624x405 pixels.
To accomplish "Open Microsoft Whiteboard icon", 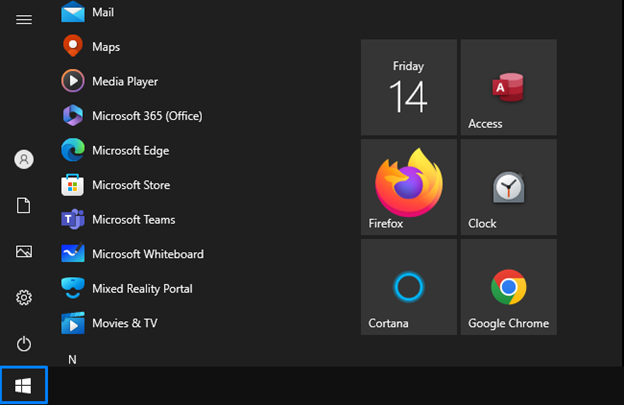I will [x=73, y=253].
